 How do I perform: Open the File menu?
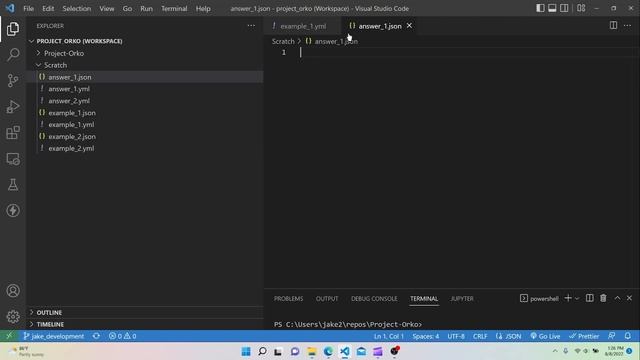pyautogui.click(x=29, y=8)
